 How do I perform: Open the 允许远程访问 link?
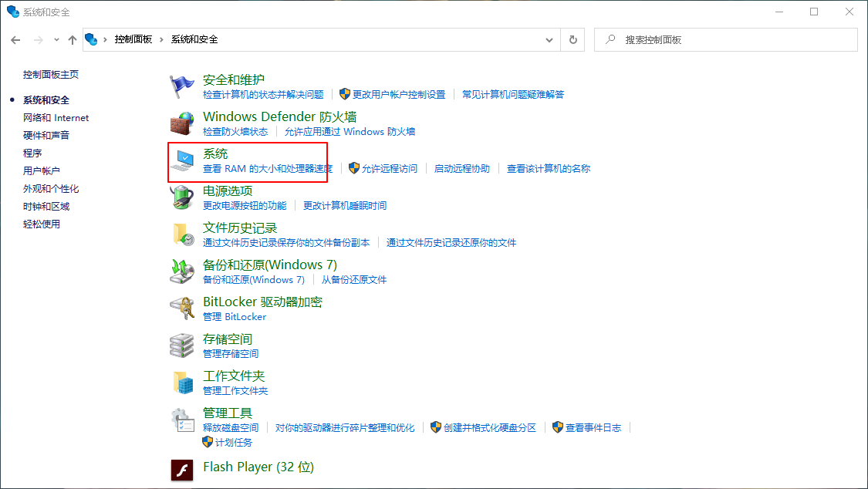tap(389, 169)
